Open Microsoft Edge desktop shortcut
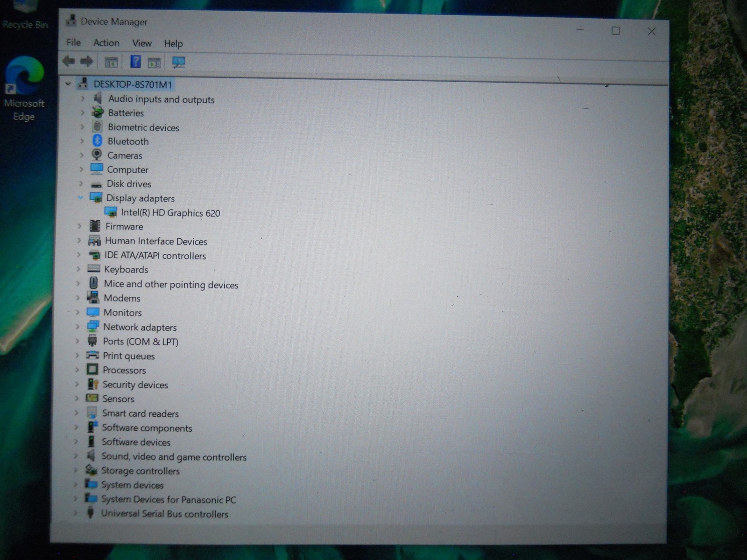 tap(24, 89)
